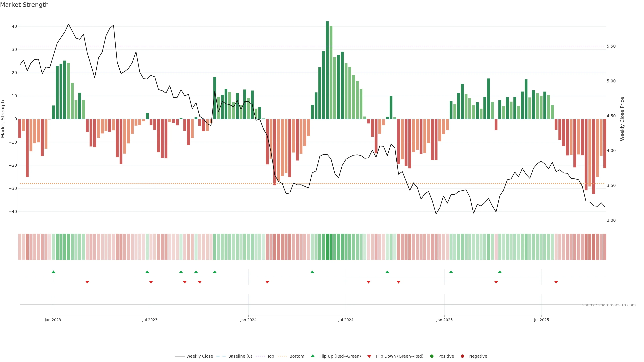This screenshot has width=644, height=362.
Task: Click the source: sharemaestro.com text
Action: (609, 305)
